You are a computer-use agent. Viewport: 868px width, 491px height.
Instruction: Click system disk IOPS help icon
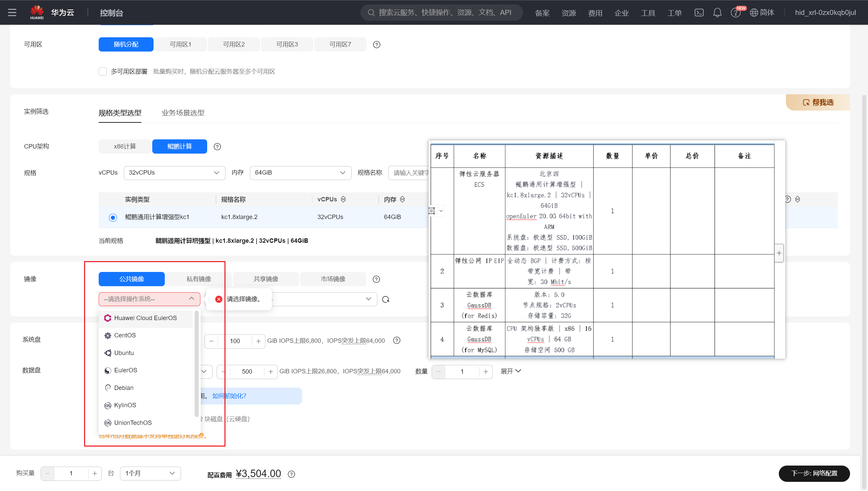pos(397,340)
